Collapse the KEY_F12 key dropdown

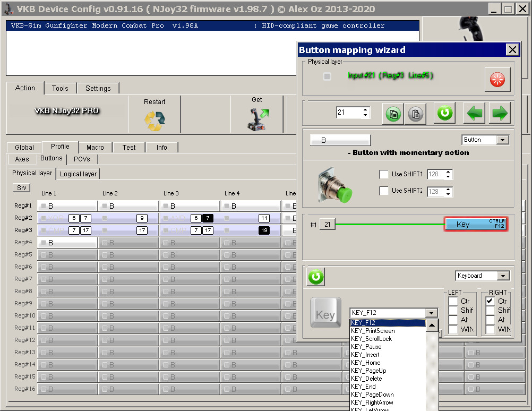431,313
